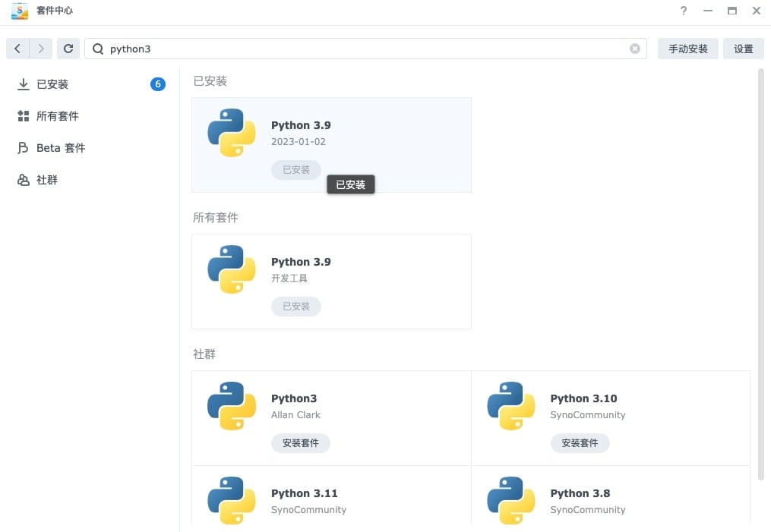
Task: Click the Package Center app icon
Action: 20,11
